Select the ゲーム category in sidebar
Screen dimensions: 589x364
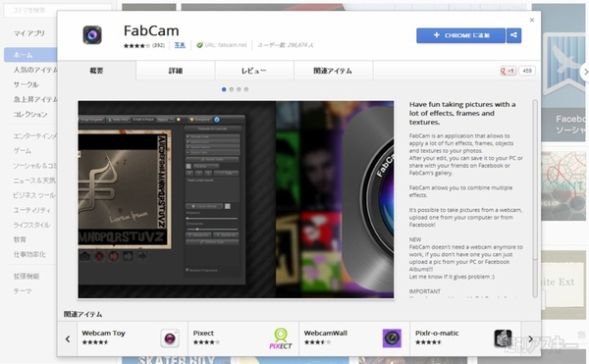pos(23,151)
